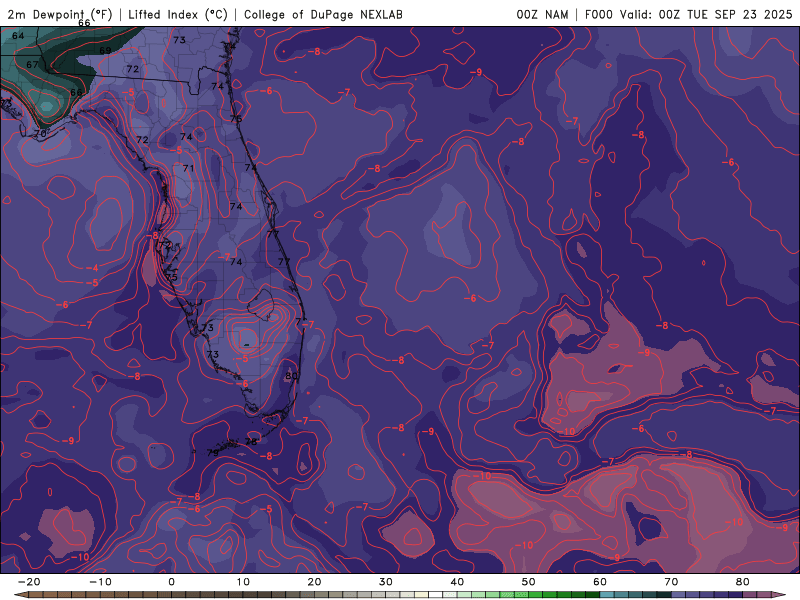Click the '-20' colorbar scale label

[29, 582]
